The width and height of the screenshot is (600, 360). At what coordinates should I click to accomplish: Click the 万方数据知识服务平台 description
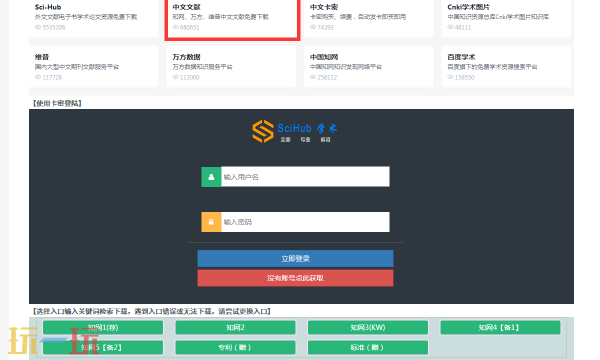coord(202,67)
